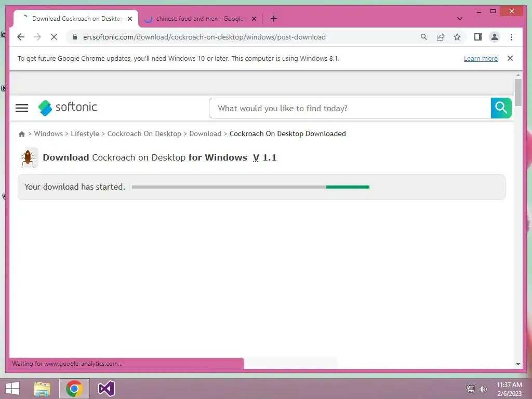The height and width of the screenshot is (399, 532).
Task: Switch to chinese food and men tab
Action: 199,19
